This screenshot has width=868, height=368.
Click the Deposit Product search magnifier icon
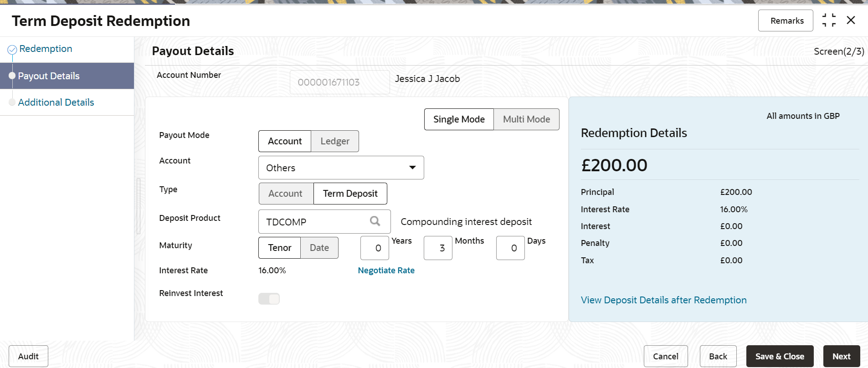click(375, 221)
